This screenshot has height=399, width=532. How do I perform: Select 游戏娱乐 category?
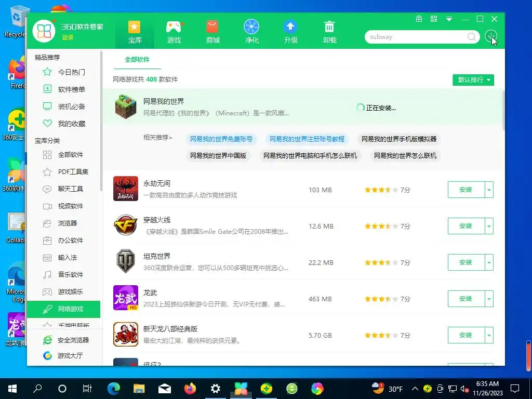tap(64, 292)
